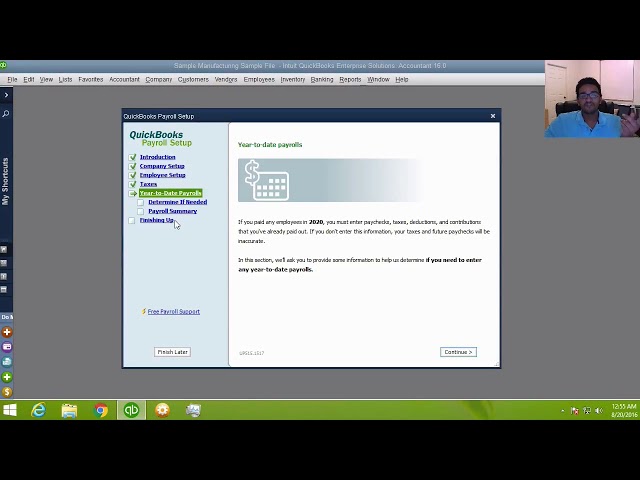Go to the Company Setup step
The height and width of the screenshot is (480, 640).
click(162, 166)
